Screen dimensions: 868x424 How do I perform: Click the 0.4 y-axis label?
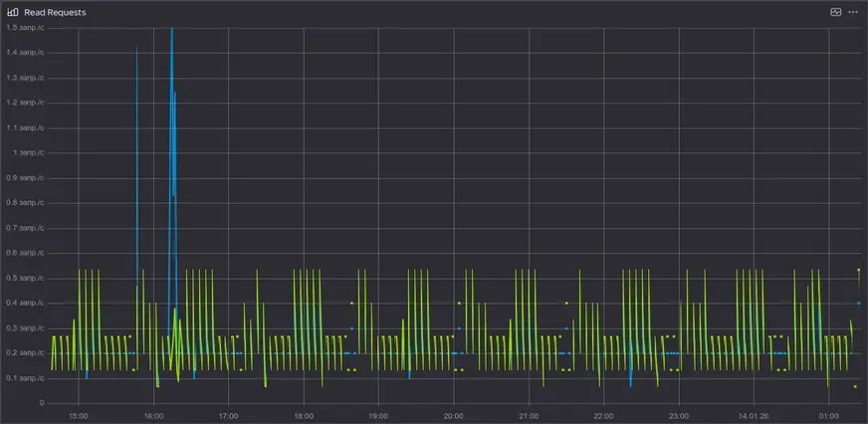click(x=26, y=303)
